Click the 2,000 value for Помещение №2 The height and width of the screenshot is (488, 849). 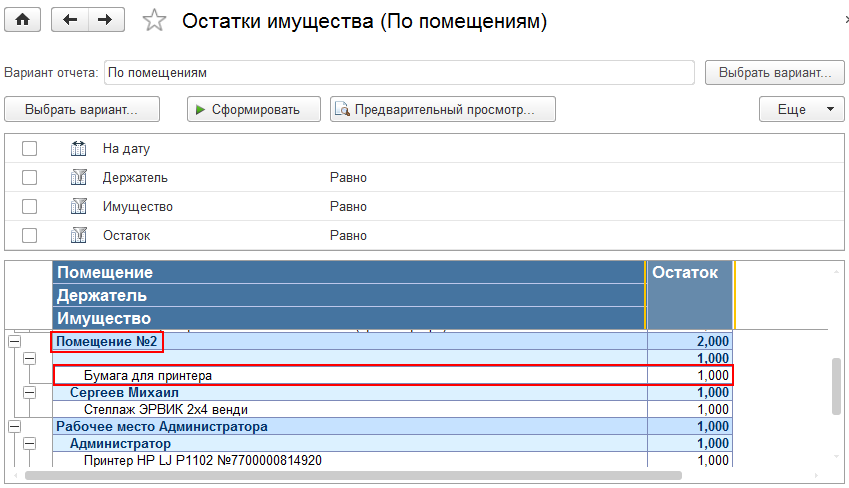pyautogui.click(x=713, y=341)
